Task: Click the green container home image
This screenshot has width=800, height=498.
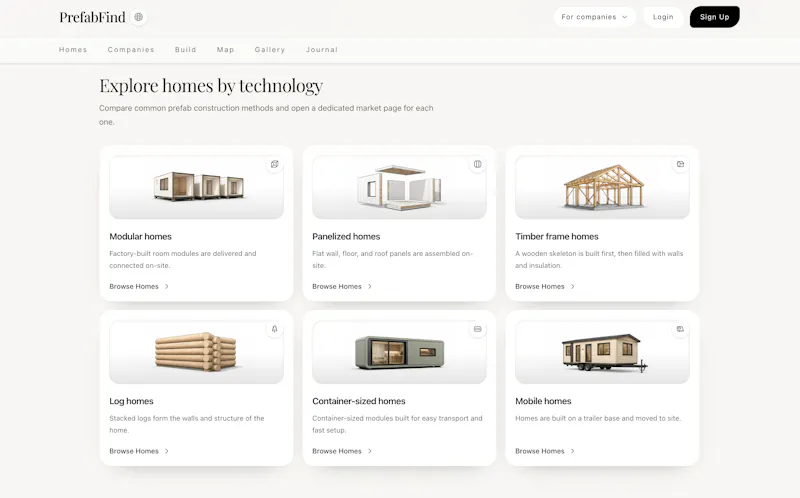Action: (399, 352)
